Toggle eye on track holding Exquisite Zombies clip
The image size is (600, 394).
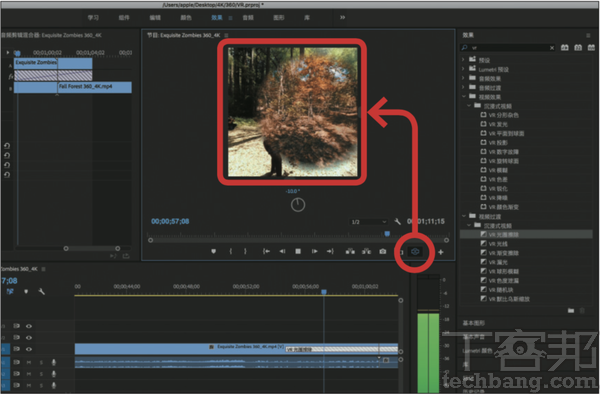(29, 349)
